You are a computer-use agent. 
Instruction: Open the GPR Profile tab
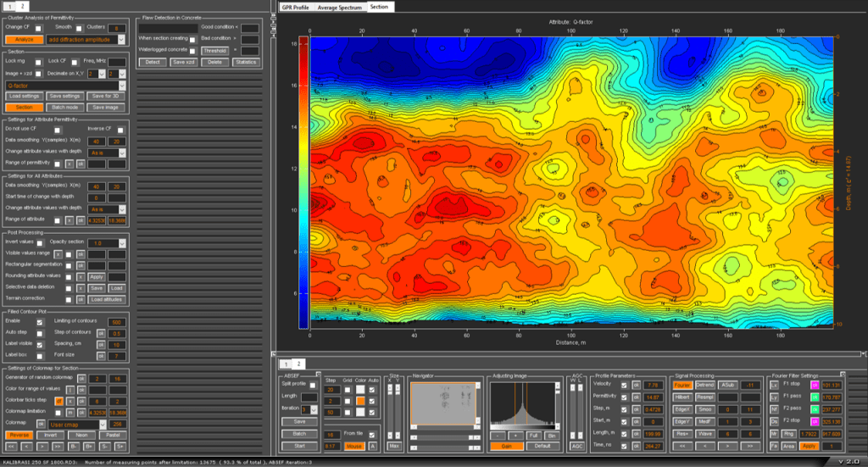pyautogui.click(x=296, y=7)
